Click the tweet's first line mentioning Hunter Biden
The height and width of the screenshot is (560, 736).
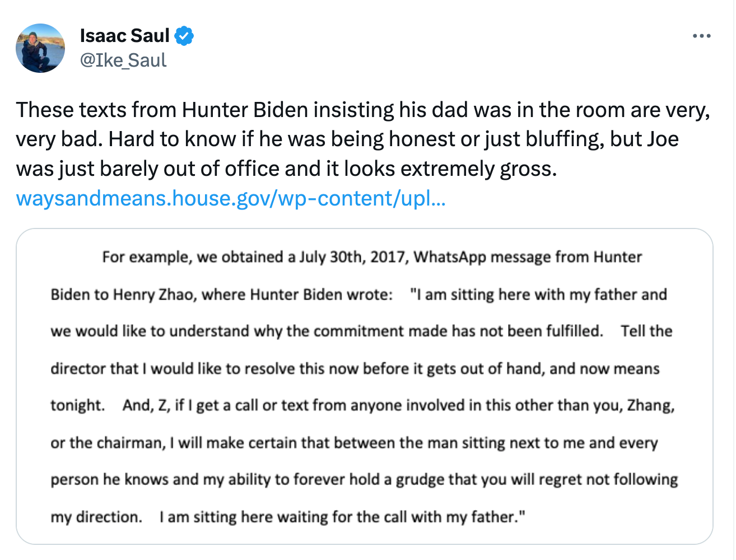click(363, 110)
